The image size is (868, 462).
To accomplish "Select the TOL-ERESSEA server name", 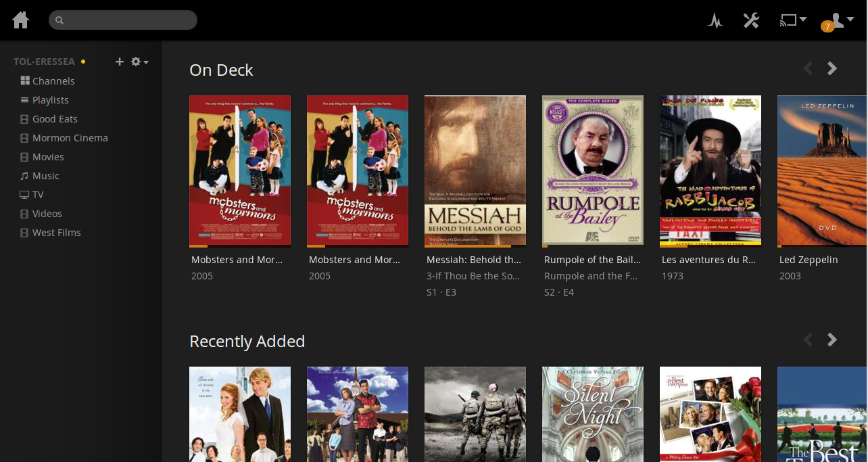I will [44, 62].
